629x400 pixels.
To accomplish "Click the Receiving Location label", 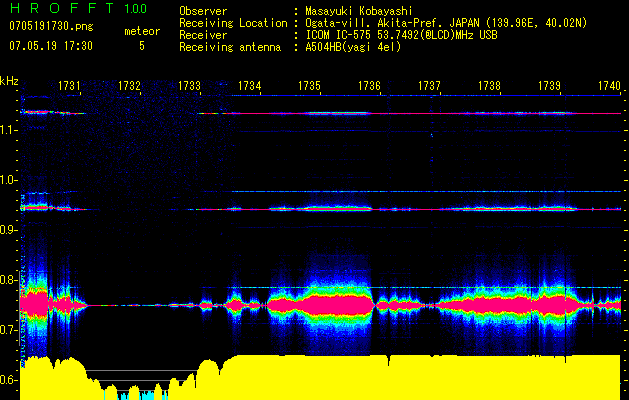I will pyautogui.click(x=233, y=23).
